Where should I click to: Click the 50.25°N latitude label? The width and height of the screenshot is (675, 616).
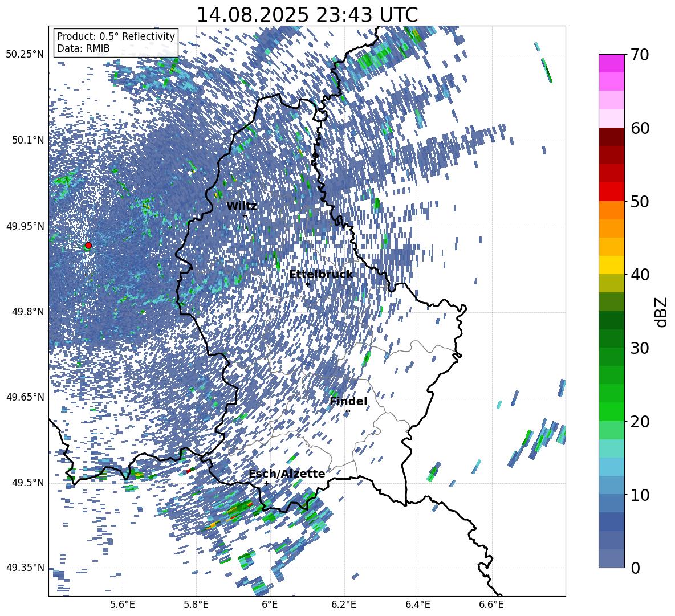click(x=25, y=55)
